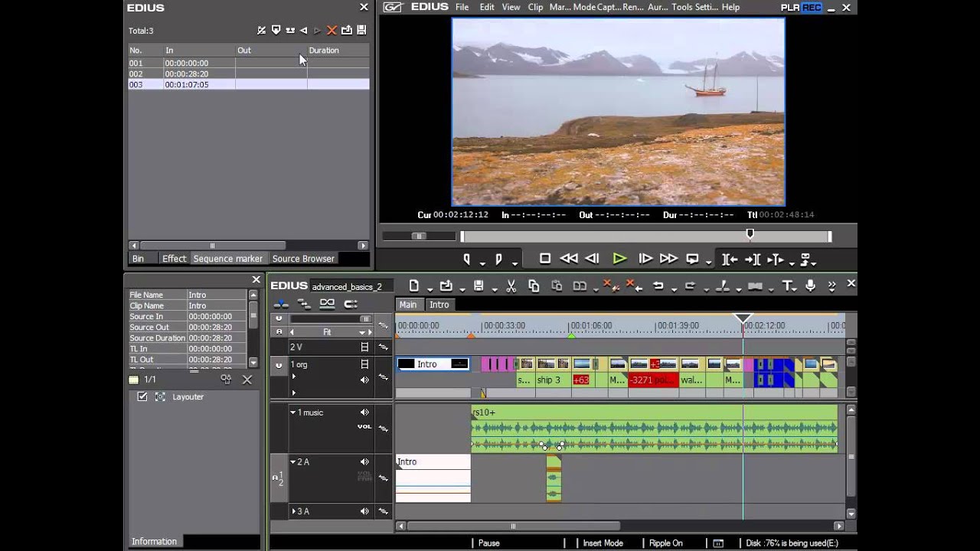Toggle loop playback
The width and height of the screenshot is (980, 551).
tap(692, 259)
